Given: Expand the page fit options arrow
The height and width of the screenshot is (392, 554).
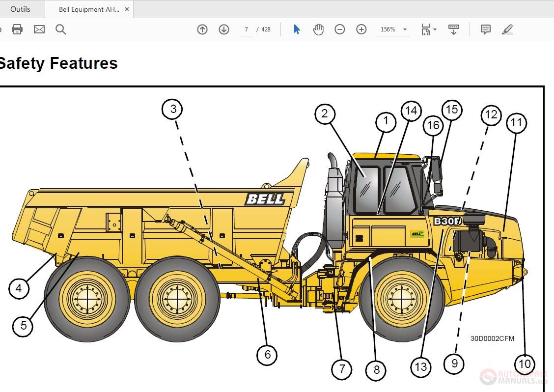Looking at the screenshot, I should tap(435, 30).
